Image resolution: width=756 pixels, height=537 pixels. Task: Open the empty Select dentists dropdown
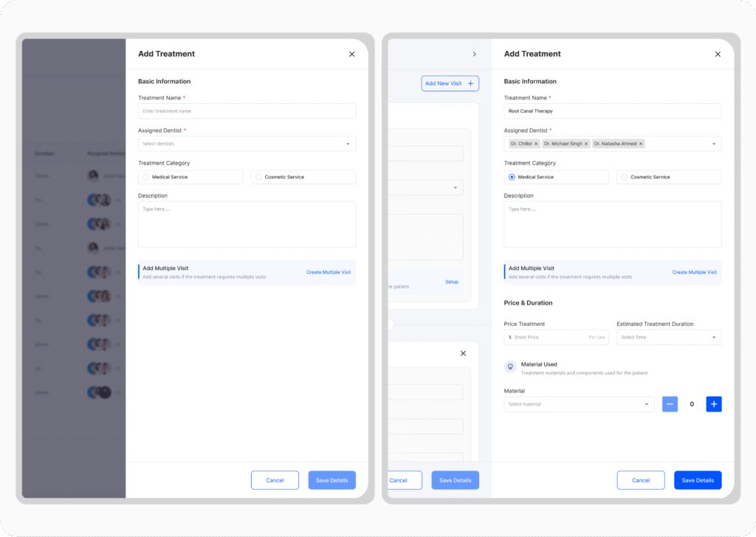(247, 144)
